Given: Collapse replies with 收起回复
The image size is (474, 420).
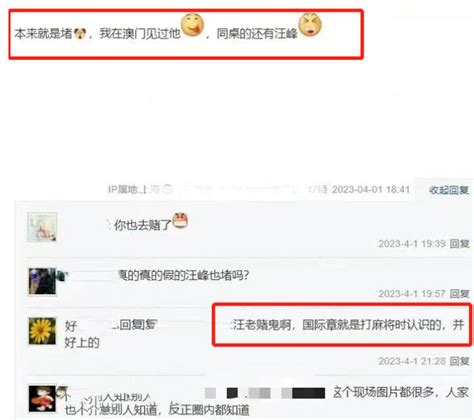Looking at the screenshot, I should 449,190.
